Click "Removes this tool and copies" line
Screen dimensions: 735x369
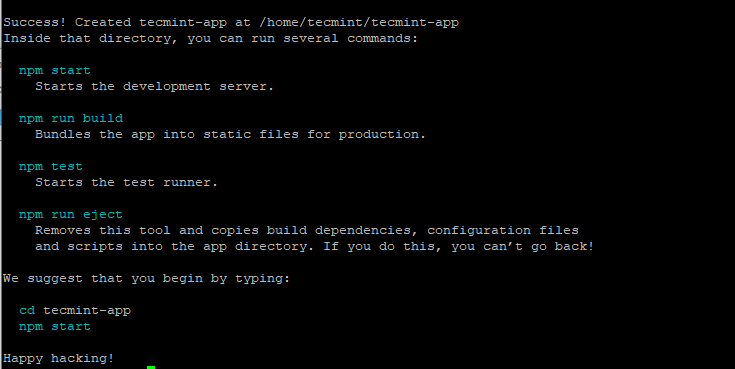coord(147,231)
